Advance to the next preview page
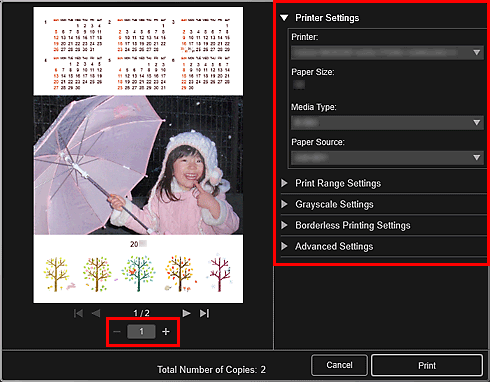This screenshot has height=382, width=490. [x=186, y=313]
